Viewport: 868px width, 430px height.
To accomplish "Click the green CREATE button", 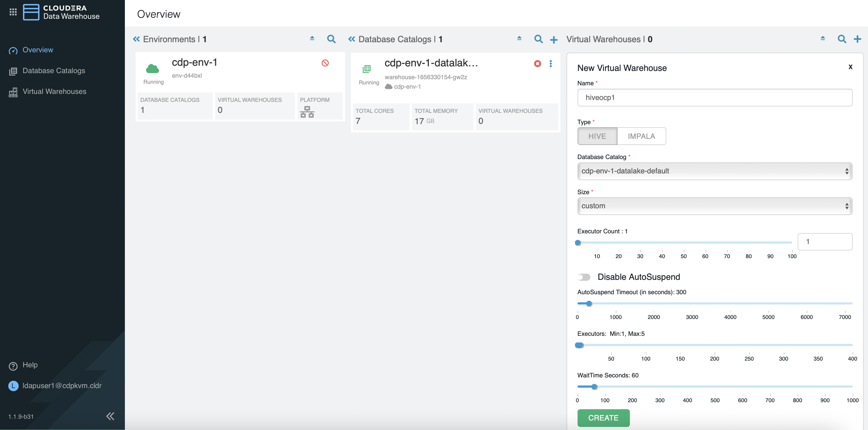I will pyautogui.click(x=603, y=417).
